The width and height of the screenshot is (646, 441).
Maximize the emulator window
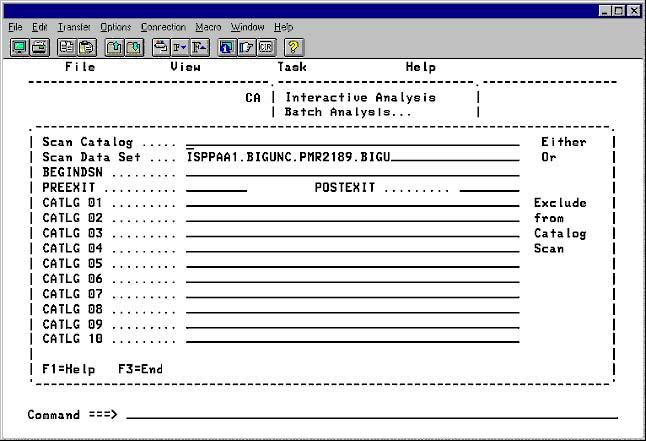click(x=618, y=11)
